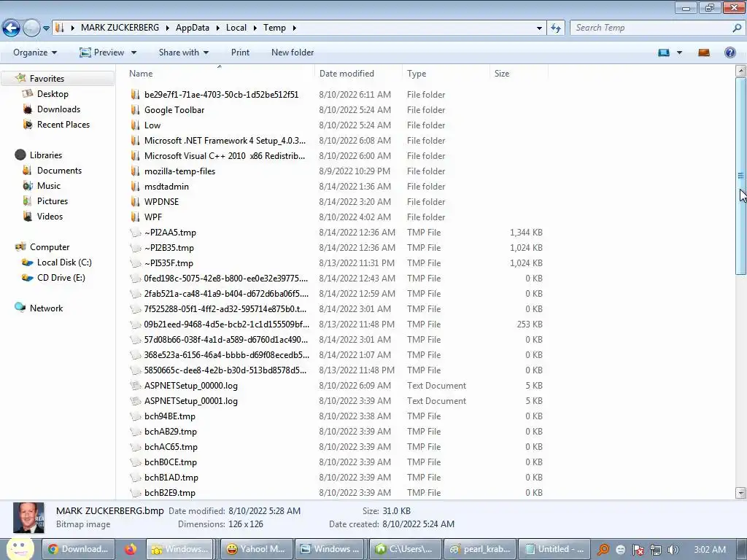Select the msdtadmin folder
This screenshot has width=747, height=560.
(x=166, y=187)
